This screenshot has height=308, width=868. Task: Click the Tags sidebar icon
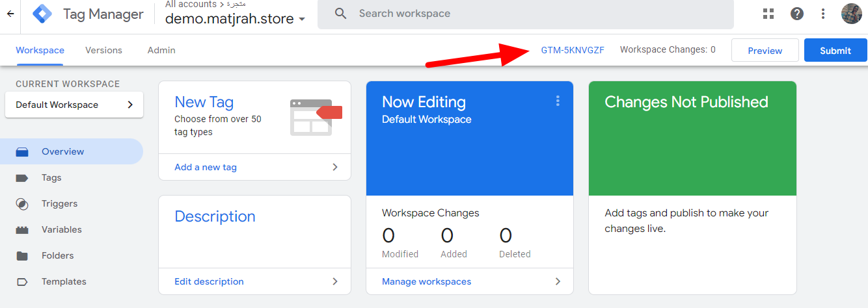tap(22, 177)
